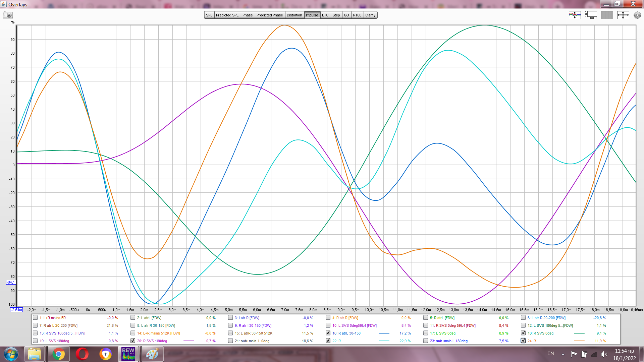Open REW app in taskbar
Viewport: 644px width, 362px height.
click(x=128, y=354)
